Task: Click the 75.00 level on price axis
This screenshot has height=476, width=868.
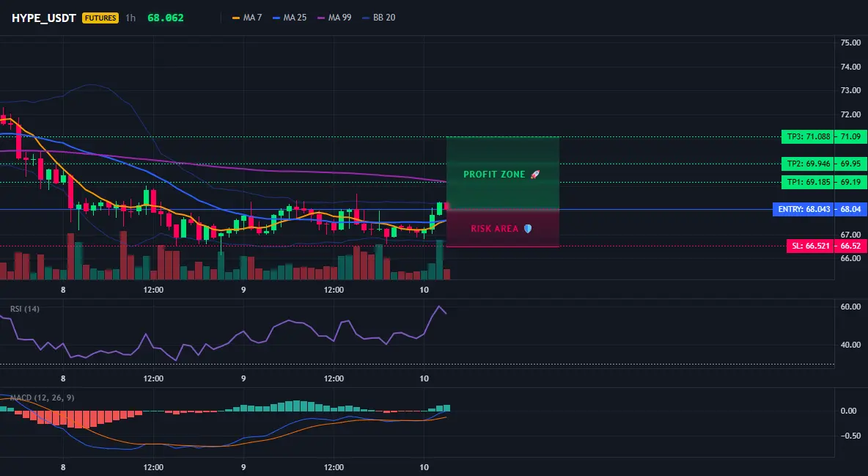Action: [x=850, y=43]
